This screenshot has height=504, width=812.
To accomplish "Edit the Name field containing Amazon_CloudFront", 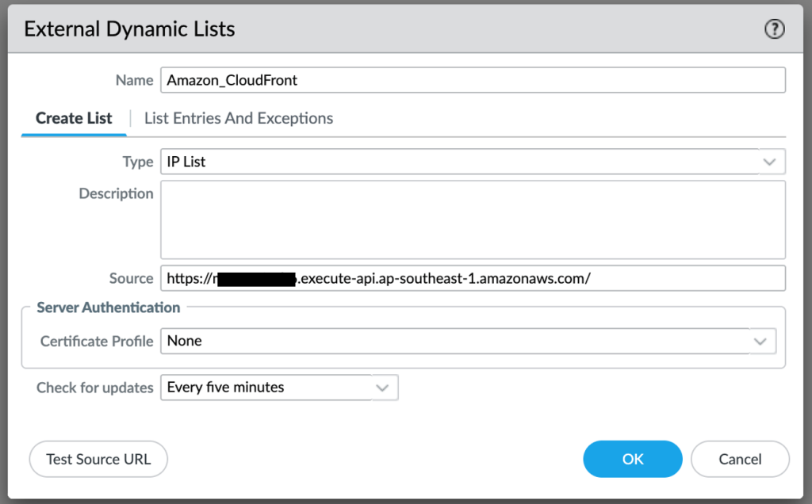I will pos(396,79).
